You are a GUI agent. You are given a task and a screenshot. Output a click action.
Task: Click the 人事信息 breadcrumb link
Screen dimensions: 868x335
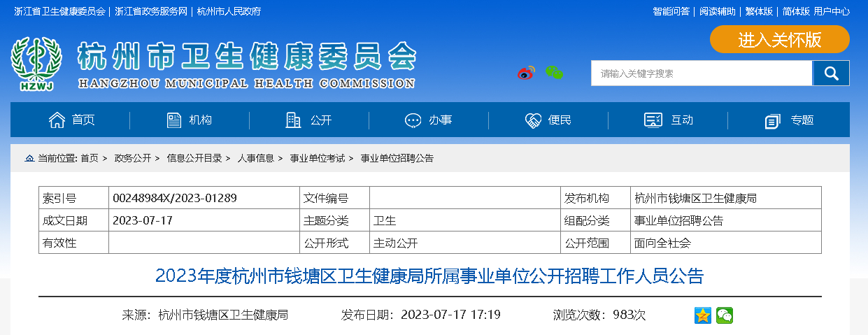255,159
